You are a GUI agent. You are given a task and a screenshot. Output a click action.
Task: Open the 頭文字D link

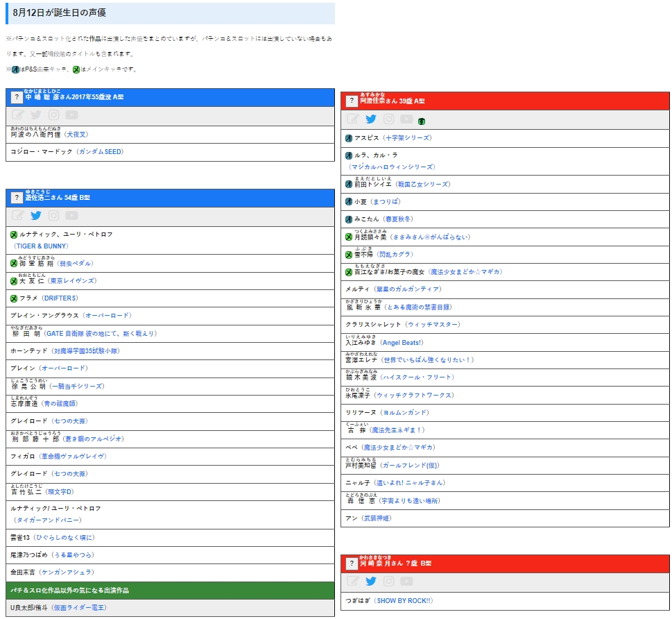(60, 492)
